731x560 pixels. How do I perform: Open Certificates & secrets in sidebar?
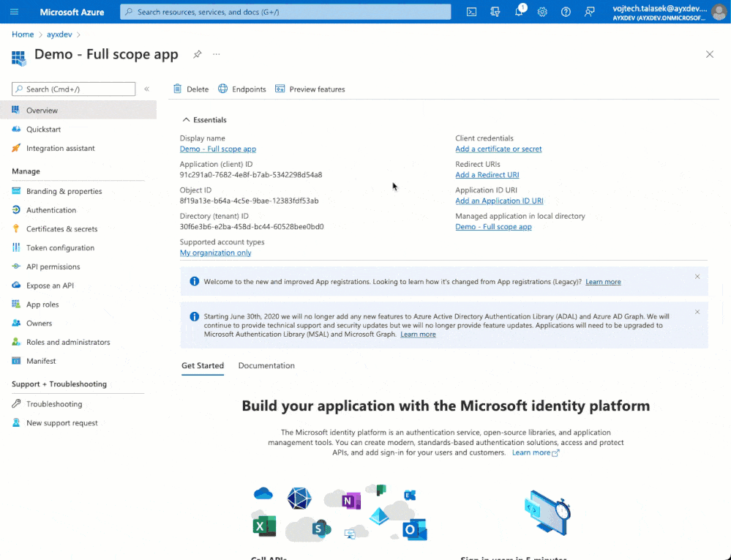pos(61,229)
